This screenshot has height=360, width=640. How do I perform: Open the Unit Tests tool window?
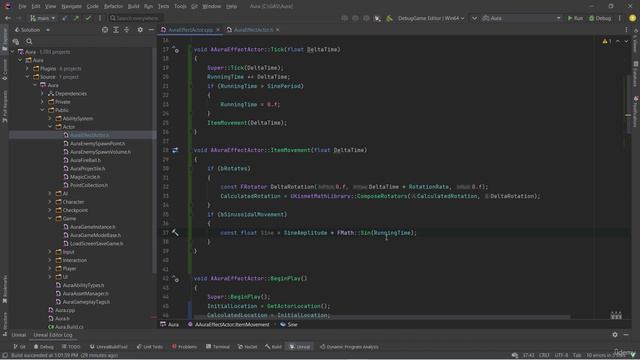click(150, 347)
